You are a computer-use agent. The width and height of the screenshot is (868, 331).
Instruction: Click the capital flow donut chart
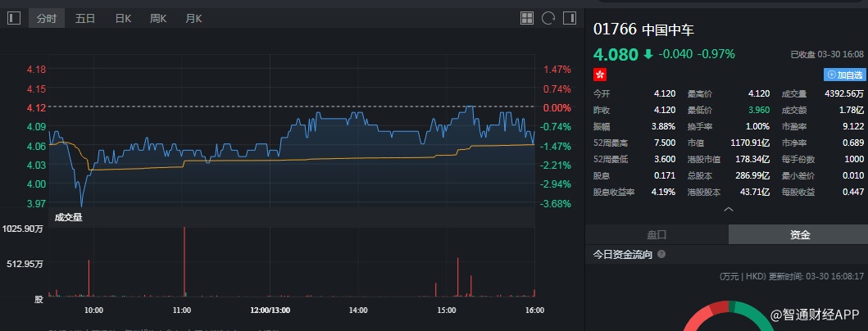[726, 315]
